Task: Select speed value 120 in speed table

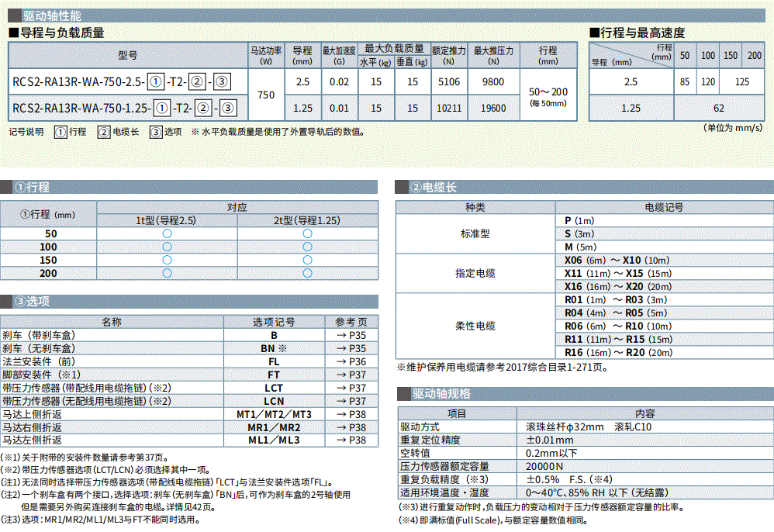Action: coord(708,82)
